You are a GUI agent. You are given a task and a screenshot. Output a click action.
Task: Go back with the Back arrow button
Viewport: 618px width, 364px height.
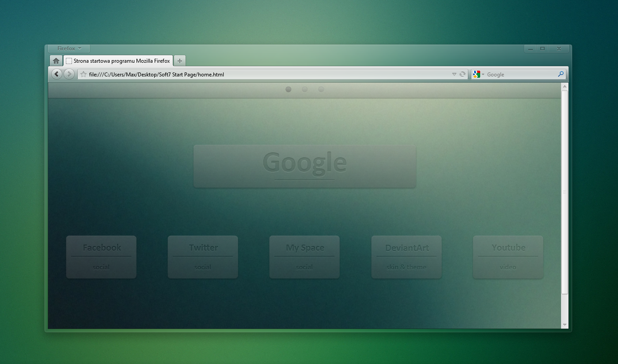[57, 74]
